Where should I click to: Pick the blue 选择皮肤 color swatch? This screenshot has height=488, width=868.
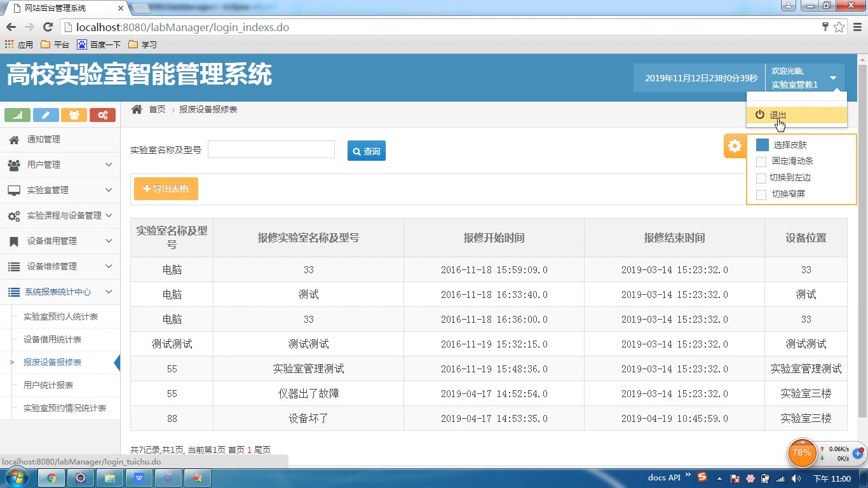761,144
